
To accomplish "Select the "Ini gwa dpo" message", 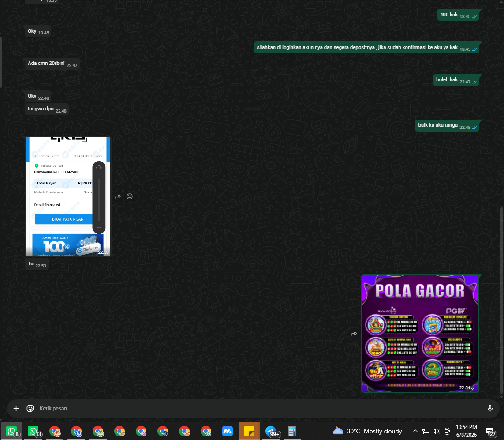I will [x=47, y=109].
